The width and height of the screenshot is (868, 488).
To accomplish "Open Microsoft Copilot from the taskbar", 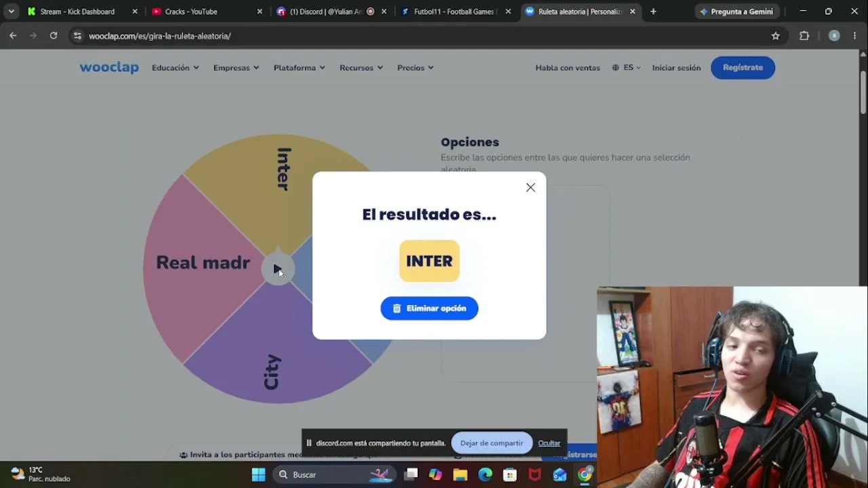I will (435, 474).
